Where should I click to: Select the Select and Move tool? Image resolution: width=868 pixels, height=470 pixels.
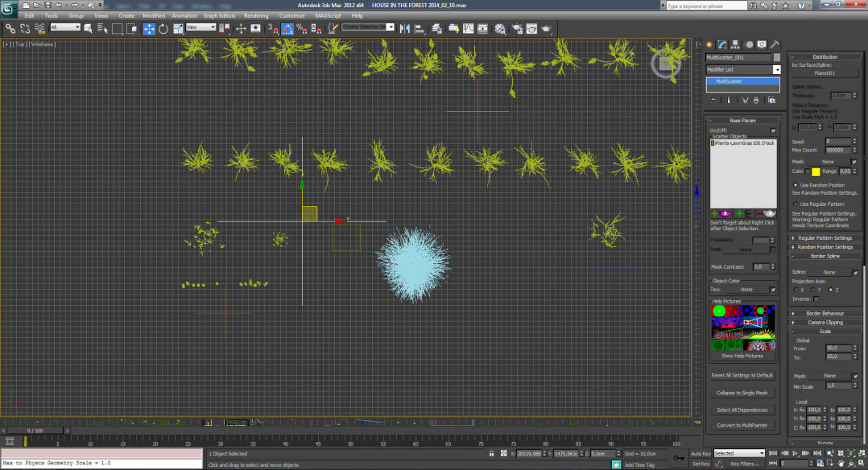(148, 28)
